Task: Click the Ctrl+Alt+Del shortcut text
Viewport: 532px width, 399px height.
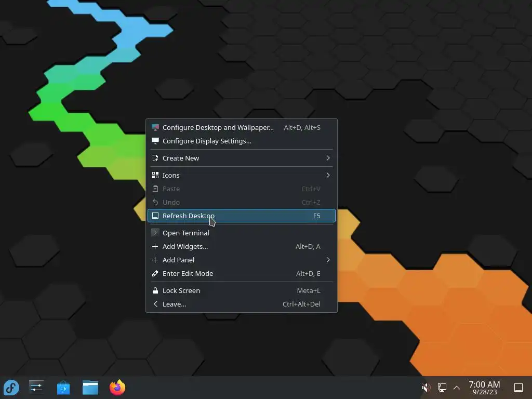Action: (301, 304)
